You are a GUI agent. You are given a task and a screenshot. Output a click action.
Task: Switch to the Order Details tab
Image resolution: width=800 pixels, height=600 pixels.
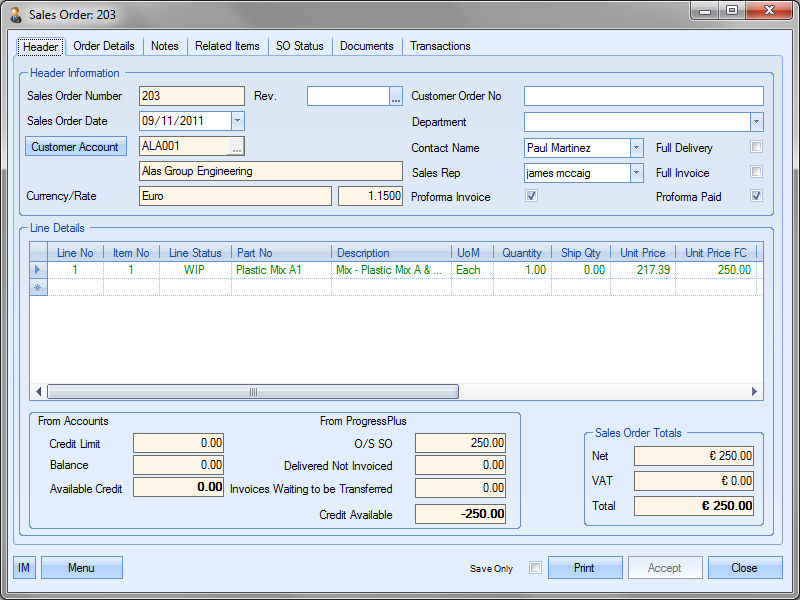pyautogui.click(x=104, y=46)
